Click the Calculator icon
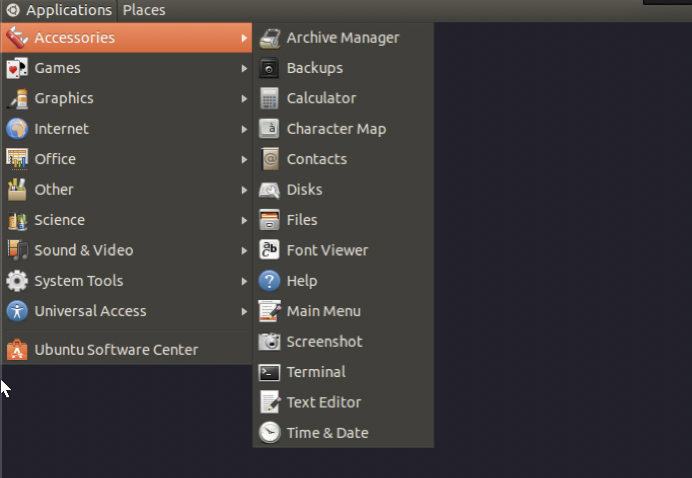The height and width of the screenshot is (478, 692). coord(269,98)
